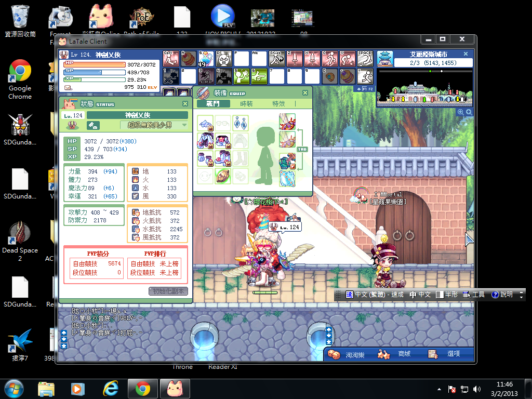Open Recycle Bin 資源回收筒 on desktop
532x399 pixels.
pyautogui.click(x=20, y=21)
